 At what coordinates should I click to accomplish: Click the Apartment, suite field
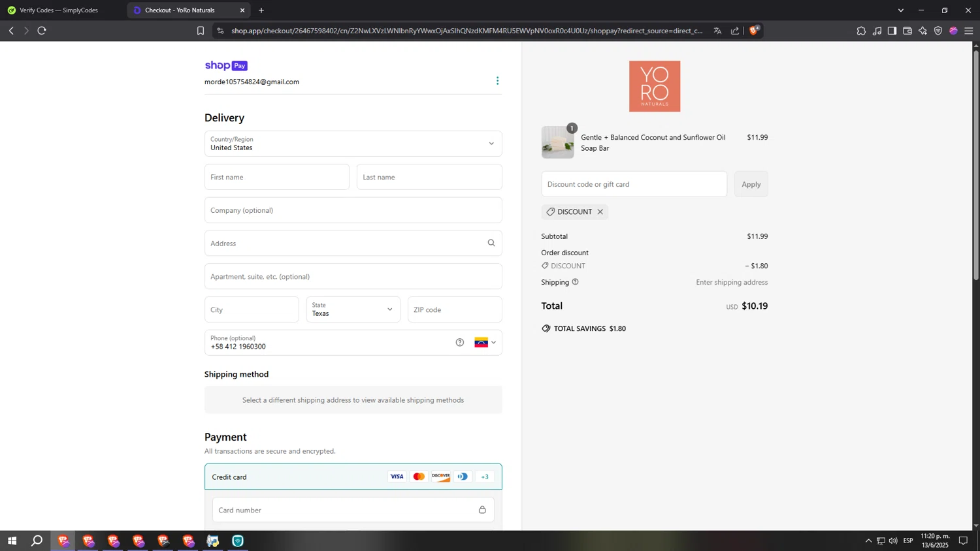click(353, 276)
